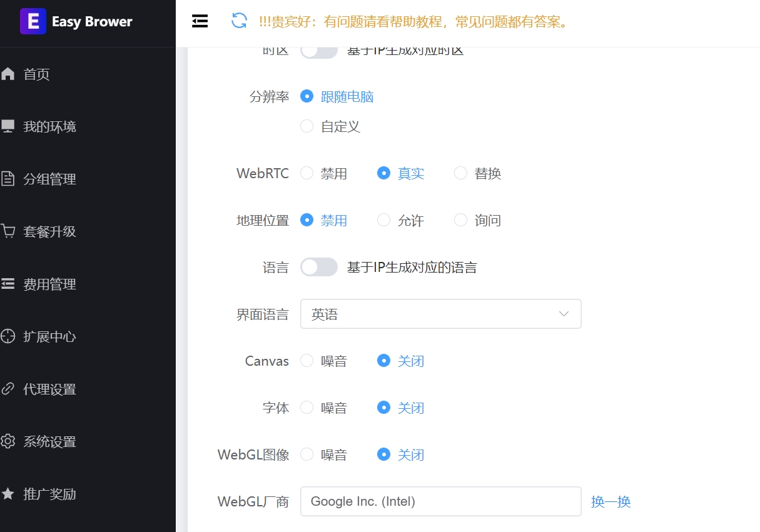The height and width of the screenshot is (532, 760).
Task: Open 我的环境 environment list
Action: pos(46,126)
